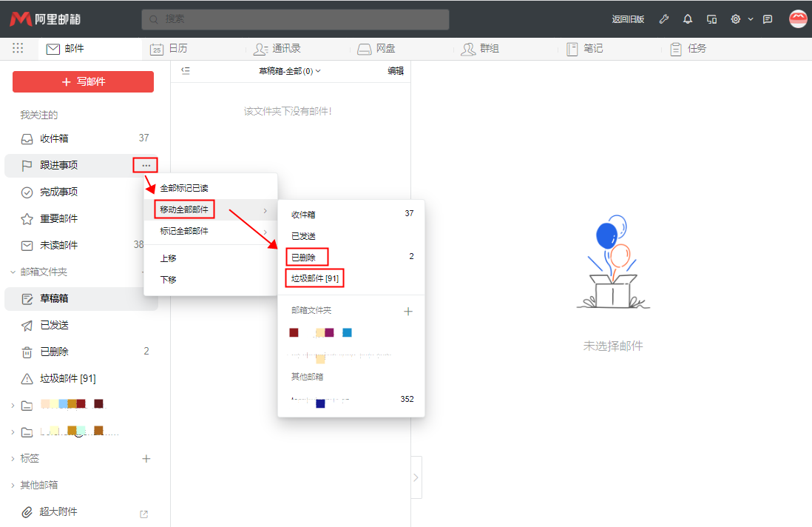Viewport: 812px width, 527px height.
Task: Click the wrench tool icon in header
Action: (664, 19)
